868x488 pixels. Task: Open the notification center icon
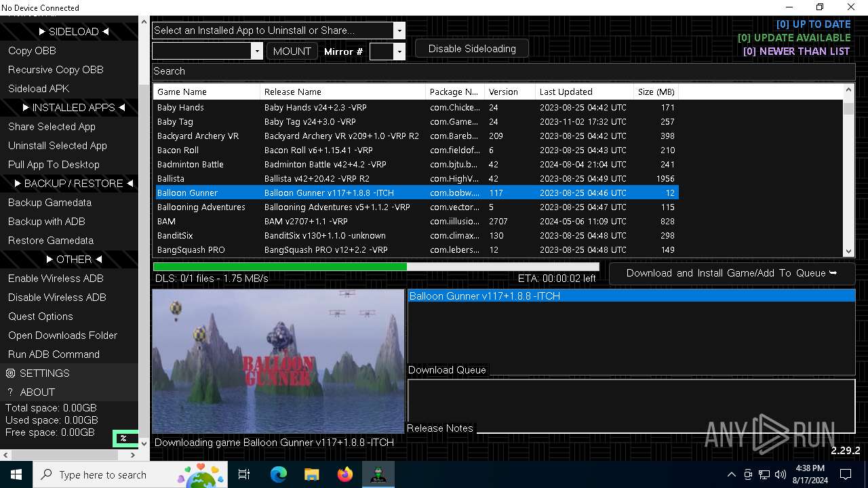(x=846, y=474)
